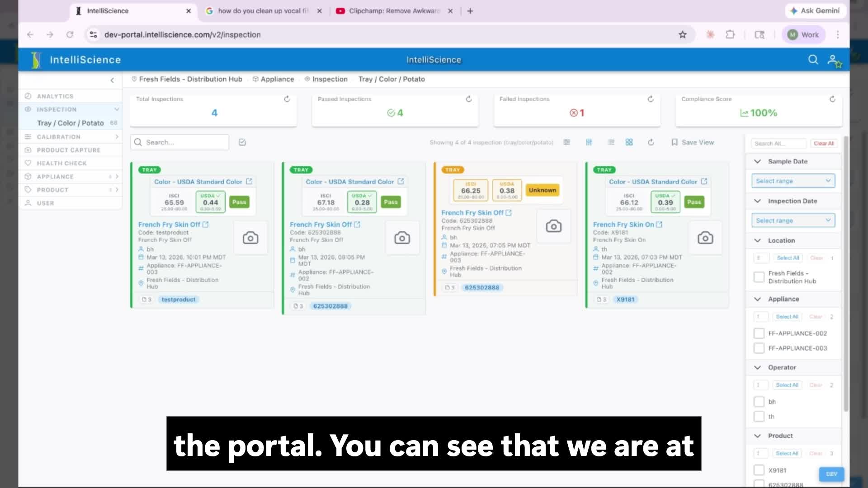
Task: Refresh the Compliance Score card
Action: tap(832, 99)
